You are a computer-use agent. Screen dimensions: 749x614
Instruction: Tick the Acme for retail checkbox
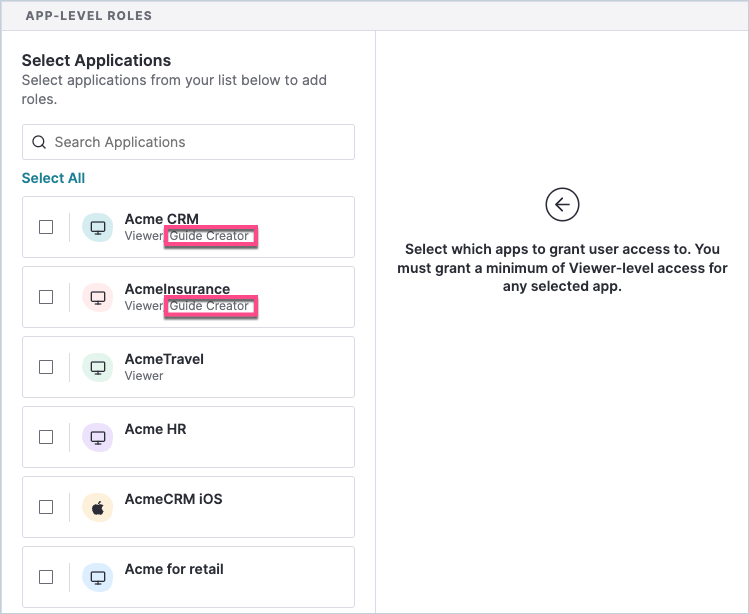(x=46, y=577)
